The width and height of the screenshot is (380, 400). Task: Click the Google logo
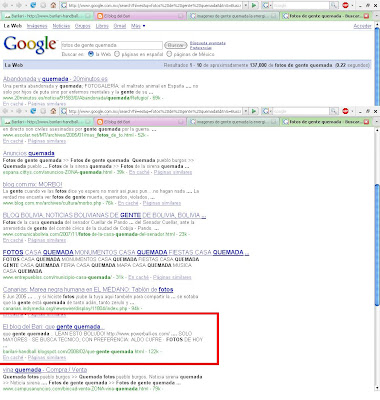point(30,44)
